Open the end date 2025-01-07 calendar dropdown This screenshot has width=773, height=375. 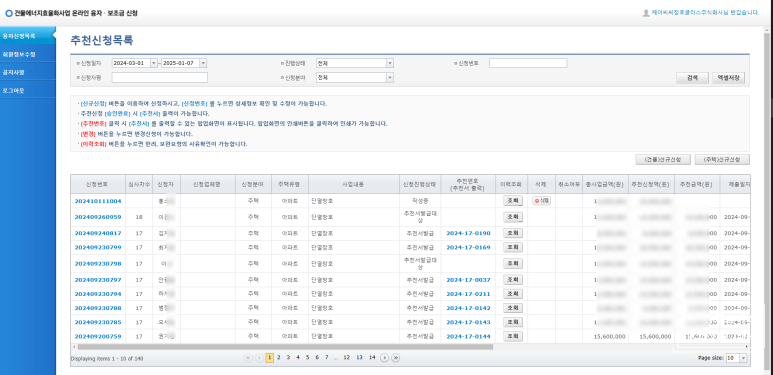[x=203, y=63]
